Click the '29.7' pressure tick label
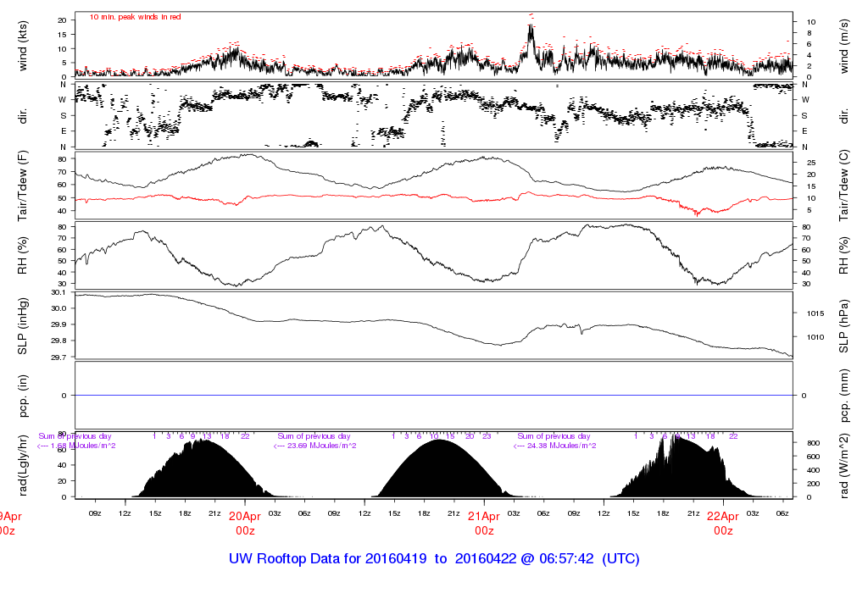868x593 pixels. 58,357
